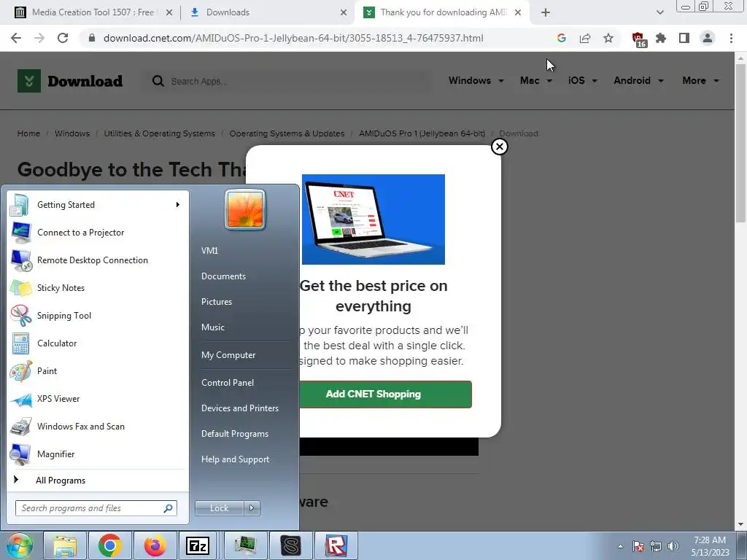This screenshot has height=560, width=747.
Task: Click the browser address bar URL
Action: tap(293, 38)
